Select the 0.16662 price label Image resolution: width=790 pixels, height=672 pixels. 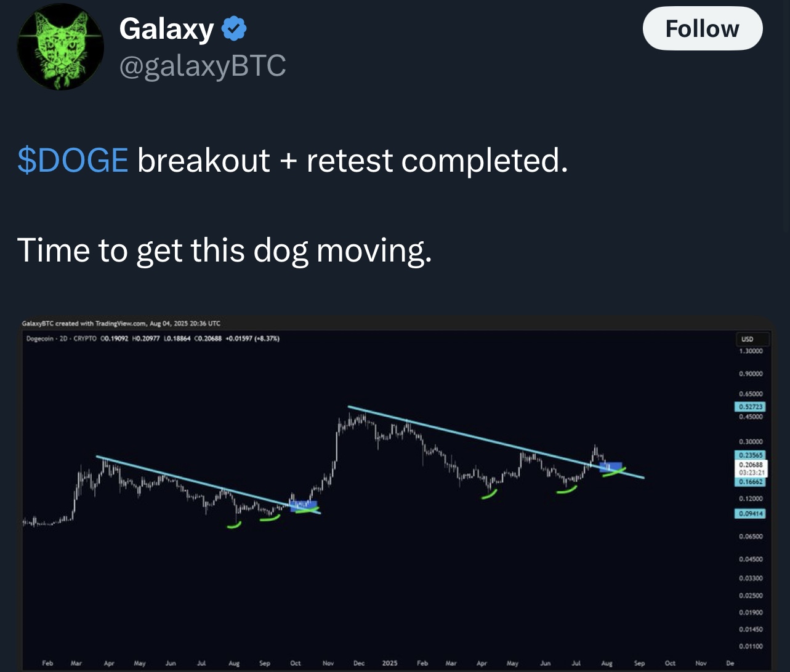749,482
